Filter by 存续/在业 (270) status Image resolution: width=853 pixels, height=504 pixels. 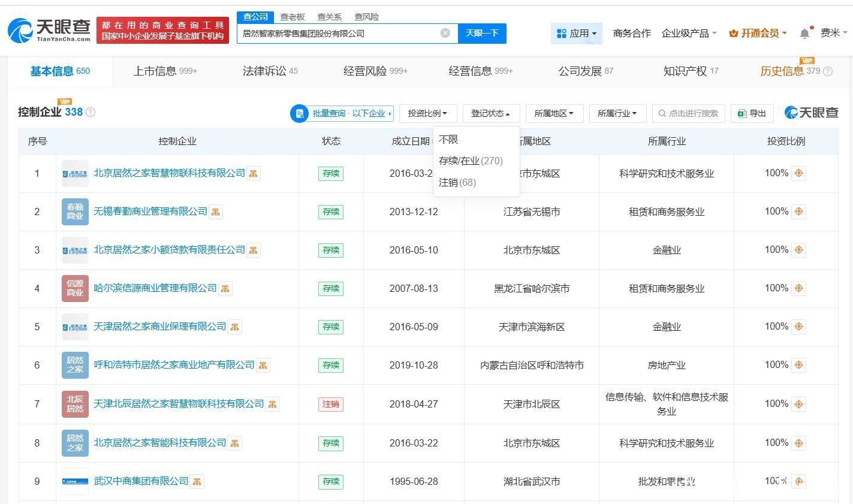(471, 161)
